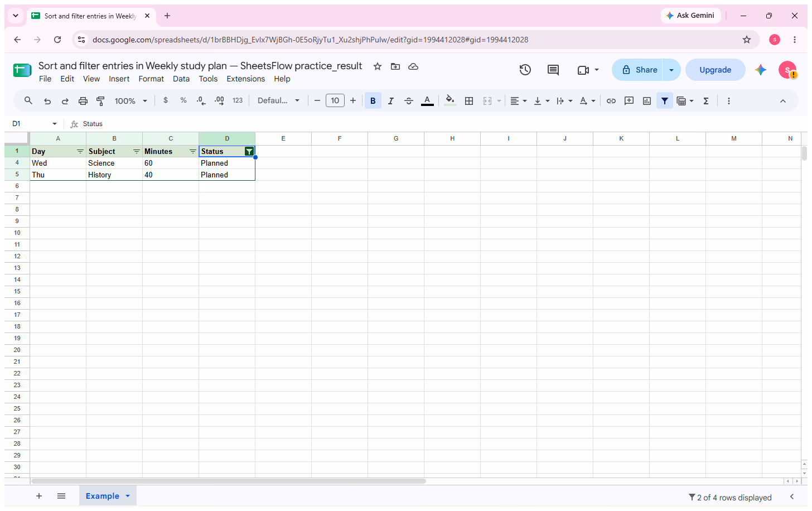
Task: Activate the paint format tool
Action: (x=101, y=101)
